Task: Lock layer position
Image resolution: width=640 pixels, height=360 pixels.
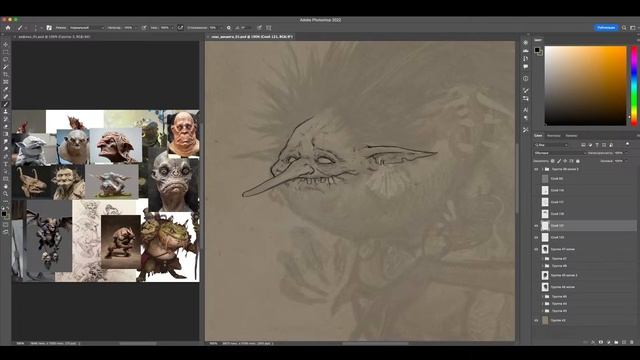Action: (x=565, y=161)
